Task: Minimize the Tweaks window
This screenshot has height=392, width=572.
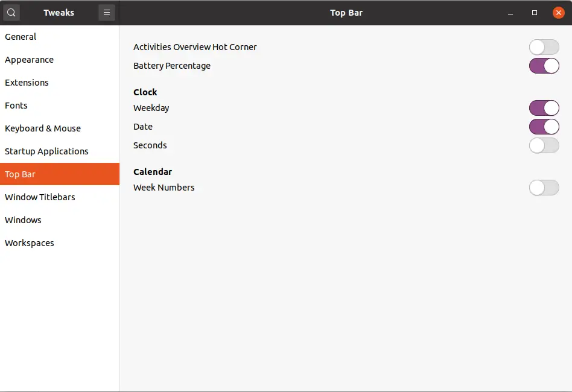Action: [x=510, y=13]
